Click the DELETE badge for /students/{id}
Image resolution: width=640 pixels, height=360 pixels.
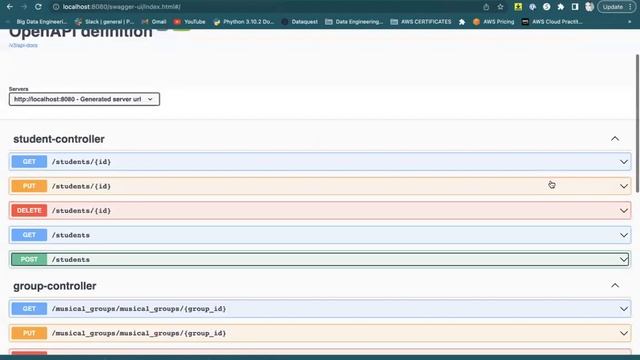pos(29,211)
